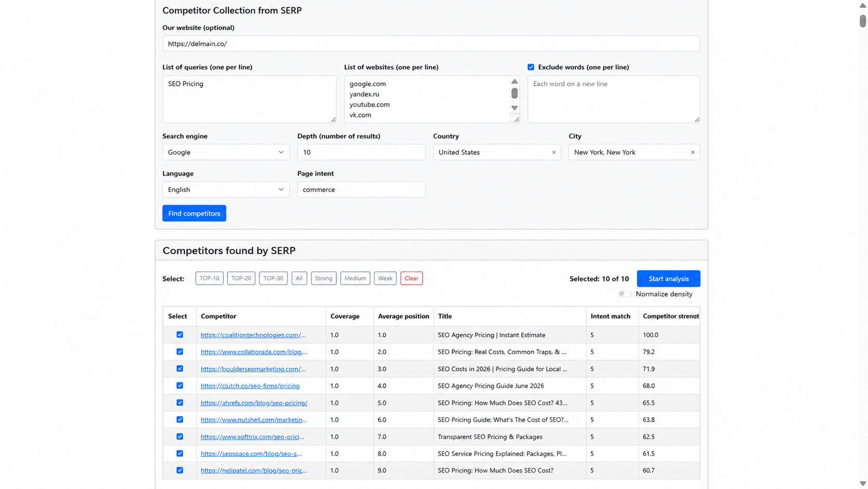Uncheck the softtrix.com competitor row
This screenshot has width=868, height=489.
tap(180, 437)
